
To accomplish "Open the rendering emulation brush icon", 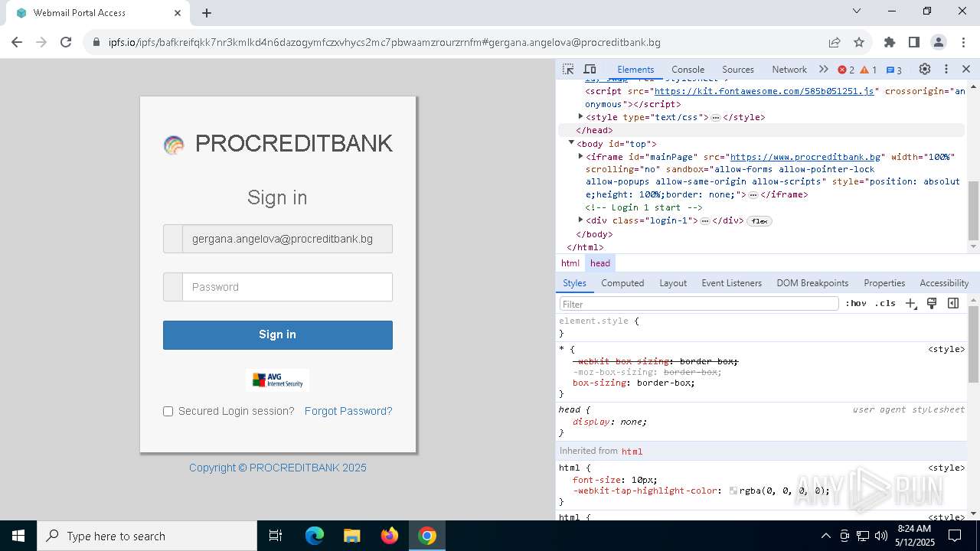I will 932,304.
